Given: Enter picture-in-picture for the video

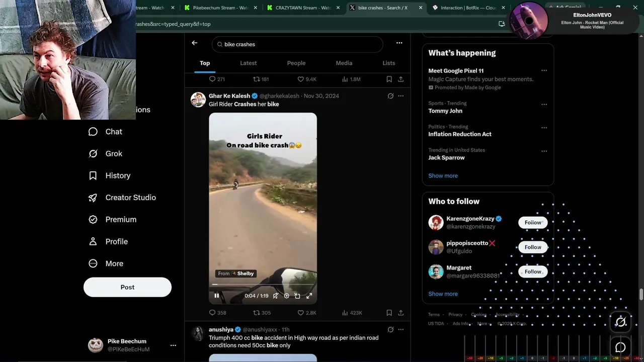Looking at the screenshot, I should [x=297, y=296].
